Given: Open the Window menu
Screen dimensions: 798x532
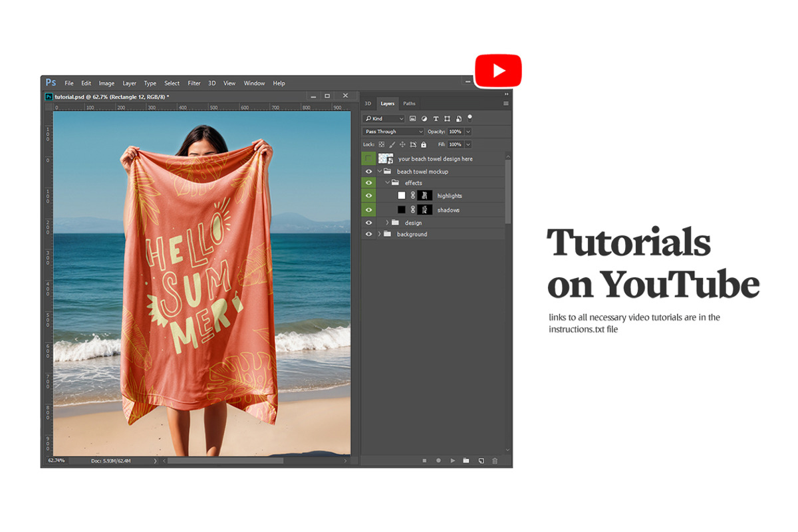Looking at the screenshot, I should pyautogui.click(x=254, y=83).
